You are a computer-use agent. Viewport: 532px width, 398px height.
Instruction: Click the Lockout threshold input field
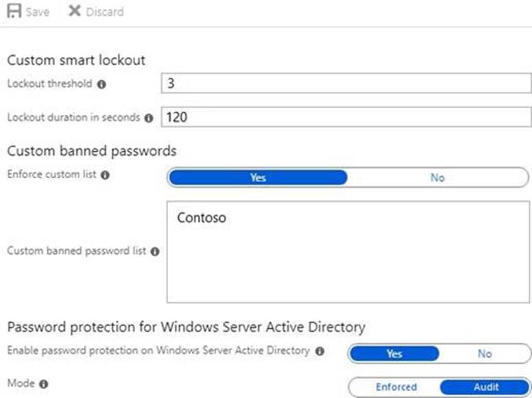point(346,84)
